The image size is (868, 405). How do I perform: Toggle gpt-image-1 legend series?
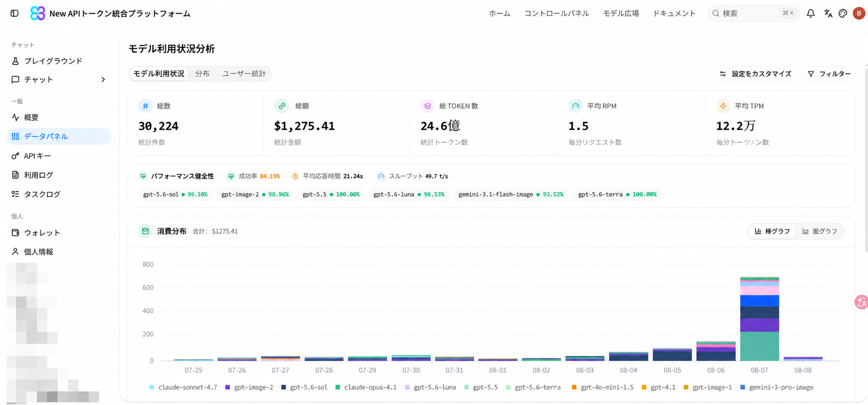click(x=708, y=387)
